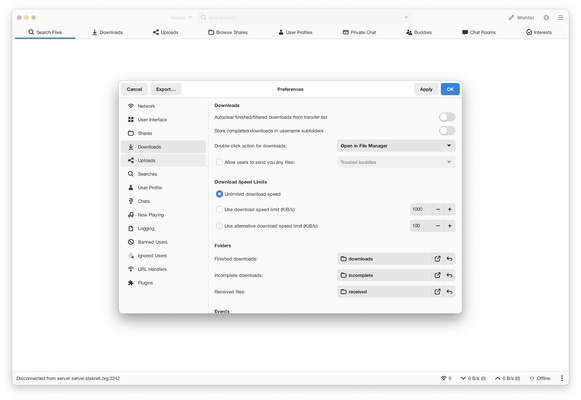Switch to the Chat Rooms tab
The height and width of the screenshot is (400, 581).
click(479, 32)
